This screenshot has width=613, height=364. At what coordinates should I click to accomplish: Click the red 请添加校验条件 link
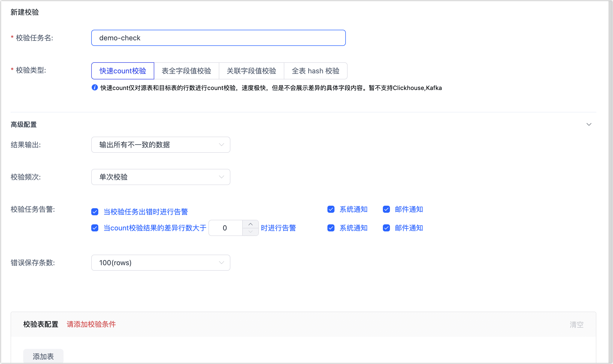click(91, 324)
